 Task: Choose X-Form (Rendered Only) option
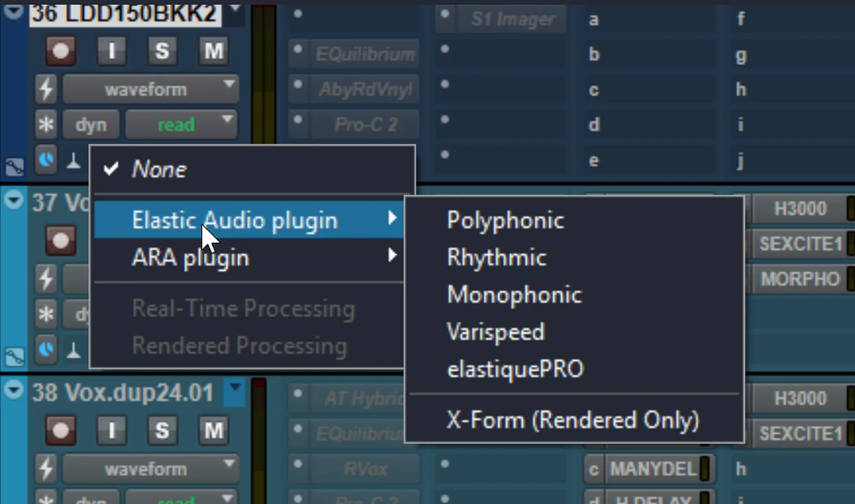pos(574,420)
